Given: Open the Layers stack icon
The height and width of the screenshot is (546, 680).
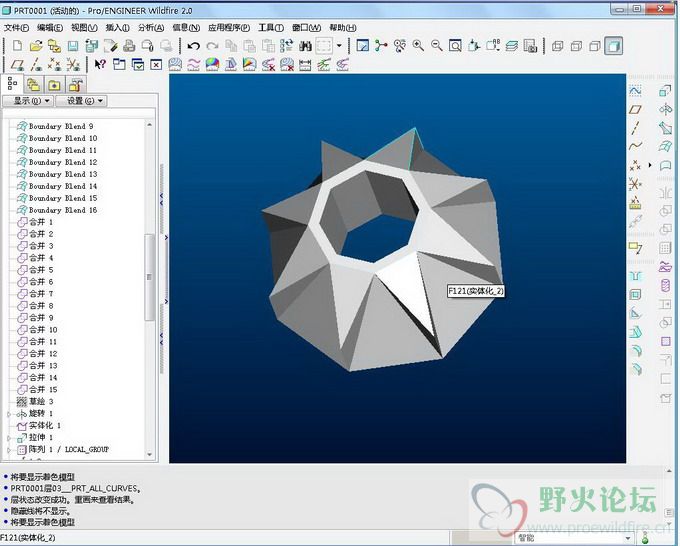Looking at the screenshot, I should click(512, 46).
